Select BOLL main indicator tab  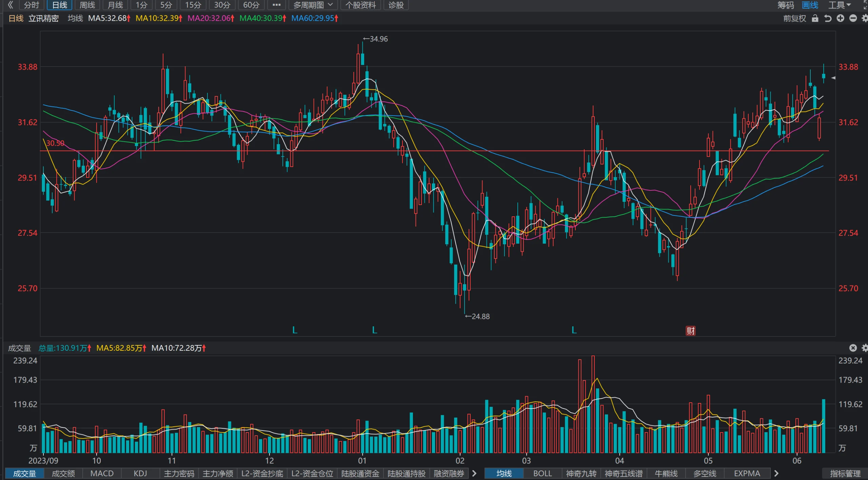coord(542,473)
